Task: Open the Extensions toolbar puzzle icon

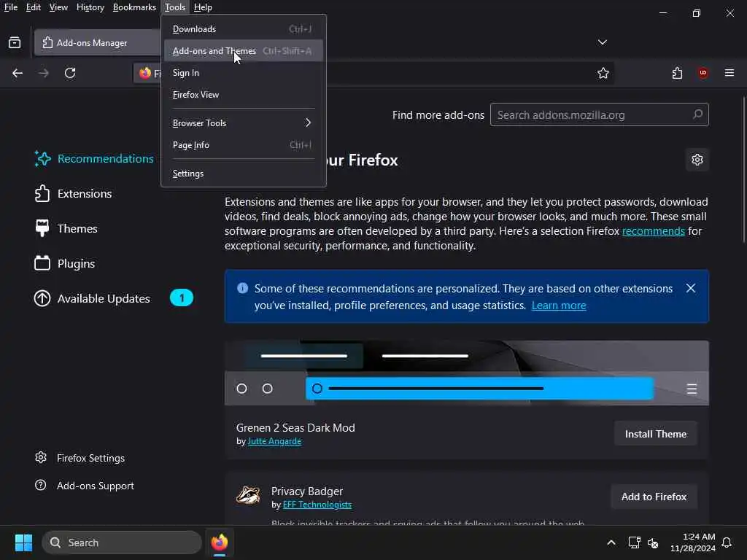Action: 677,73
